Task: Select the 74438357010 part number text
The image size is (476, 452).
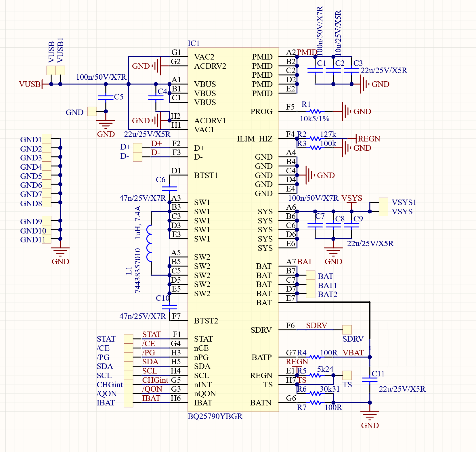Action: [138, 271]
